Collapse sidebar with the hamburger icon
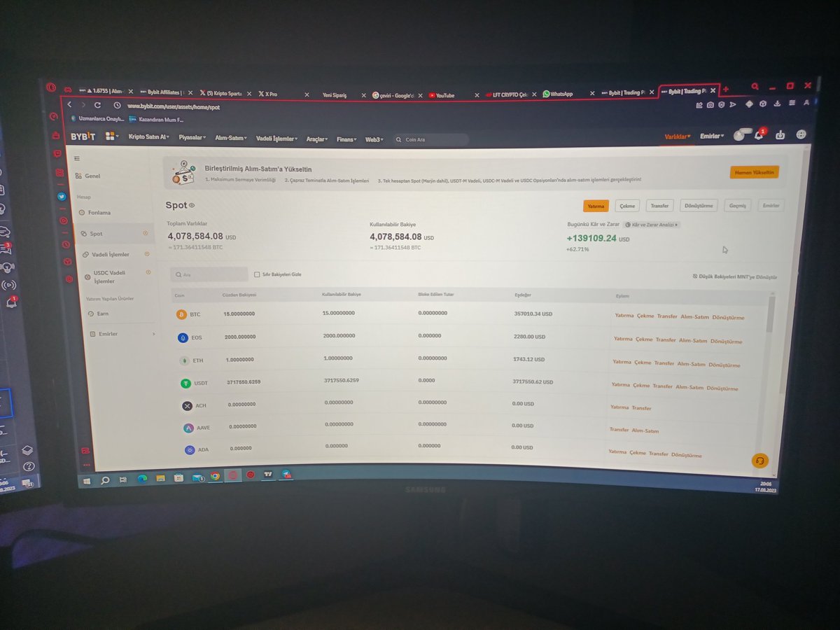The width and height of the screenshot is (840, 630). tap(77, 158)
